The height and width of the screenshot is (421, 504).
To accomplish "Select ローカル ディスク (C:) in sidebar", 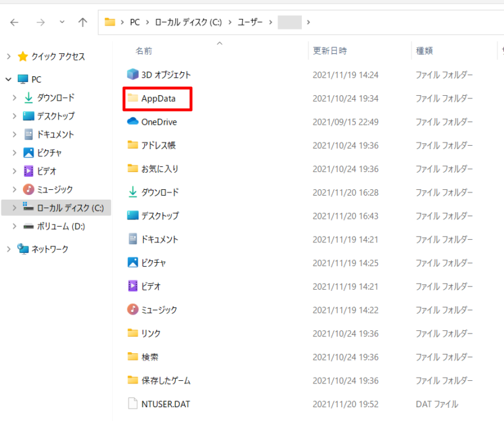I will (70, 208).
